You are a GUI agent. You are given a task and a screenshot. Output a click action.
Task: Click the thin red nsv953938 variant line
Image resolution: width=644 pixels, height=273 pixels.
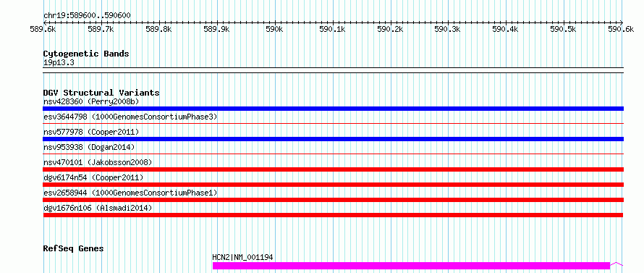[333, 154]
